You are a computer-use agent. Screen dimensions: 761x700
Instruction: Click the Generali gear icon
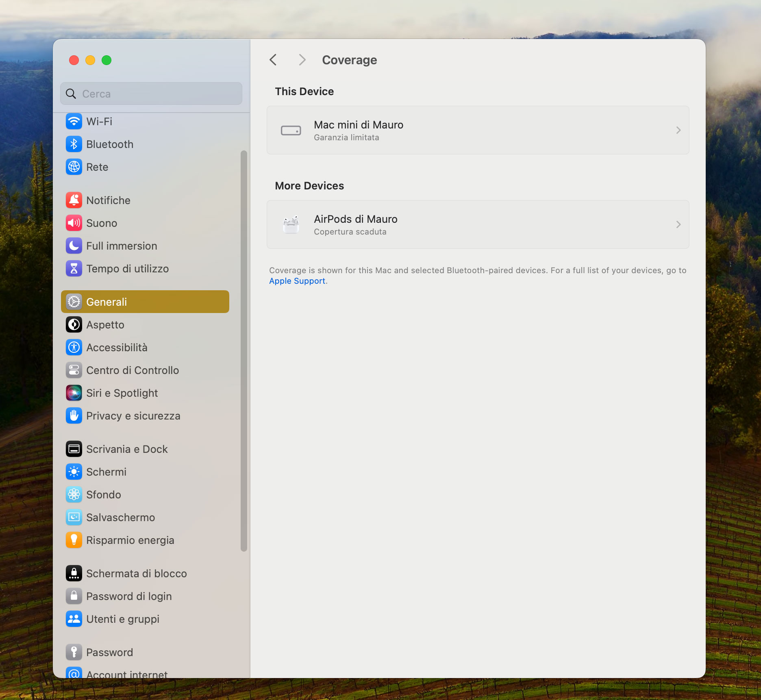point(74,302)
